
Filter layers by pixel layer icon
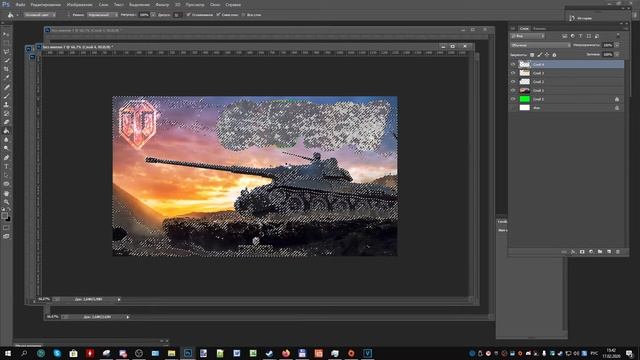(565, 36)
